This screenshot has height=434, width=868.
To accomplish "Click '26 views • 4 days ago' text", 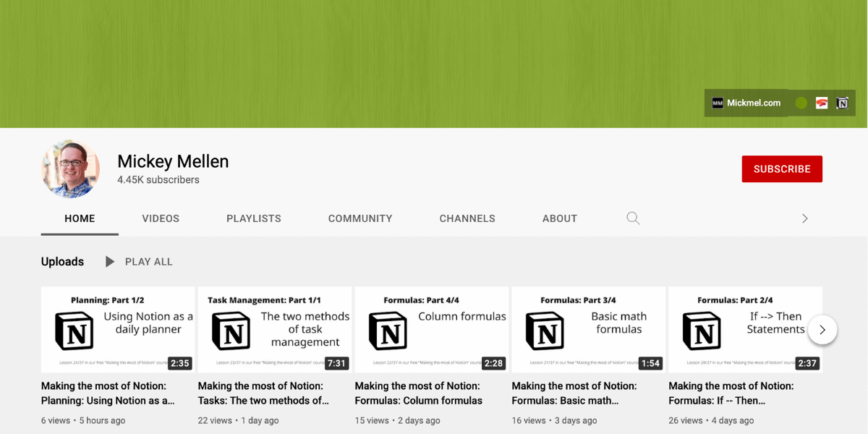I will (x=712, y=420).
